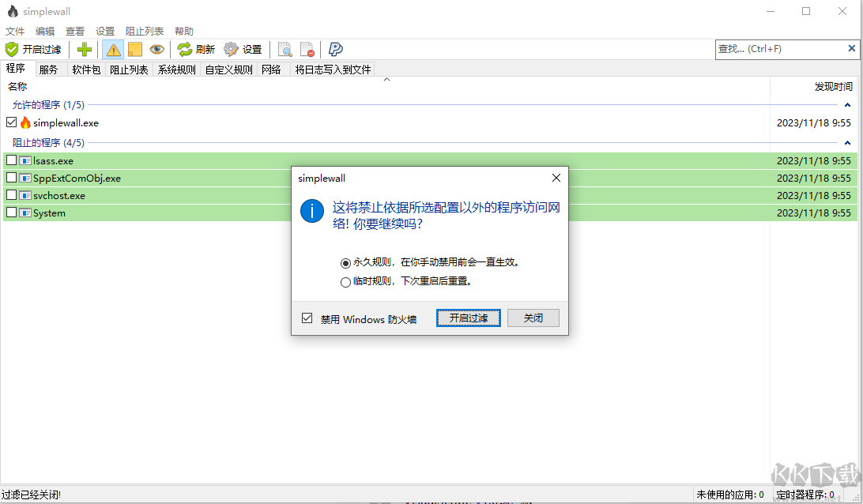Tick the checkbox for svchost.exe
The width and height of the screenshot is (863, 504).
point(11,195)
